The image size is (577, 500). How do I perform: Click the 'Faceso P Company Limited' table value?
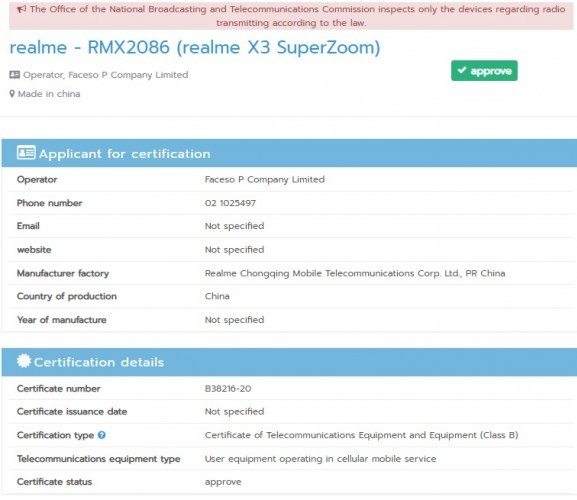[265, 180]
